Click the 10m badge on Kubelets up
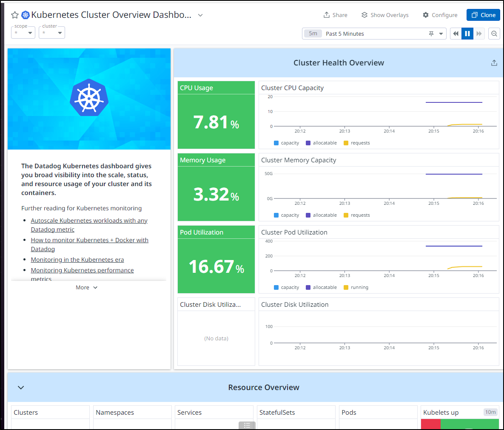Screen dimensions: 504x430 (x=490, y=412)
